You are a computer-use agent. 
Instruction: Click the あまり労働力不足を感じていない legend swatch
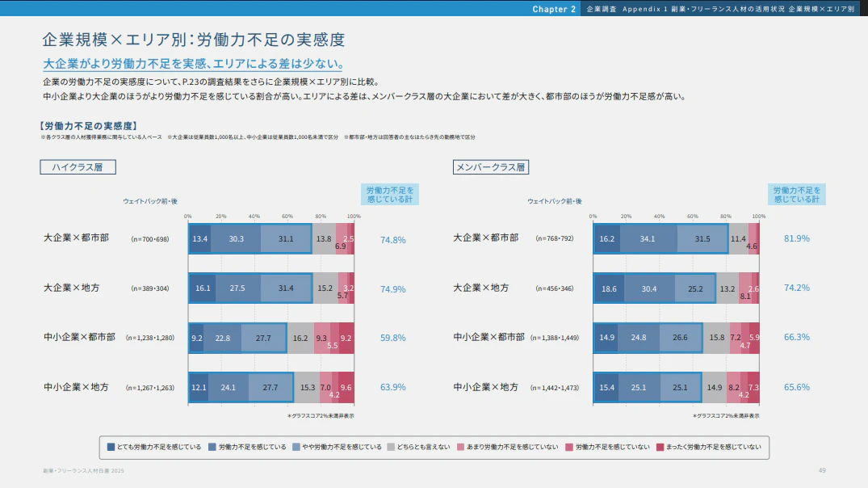point(460,446)
